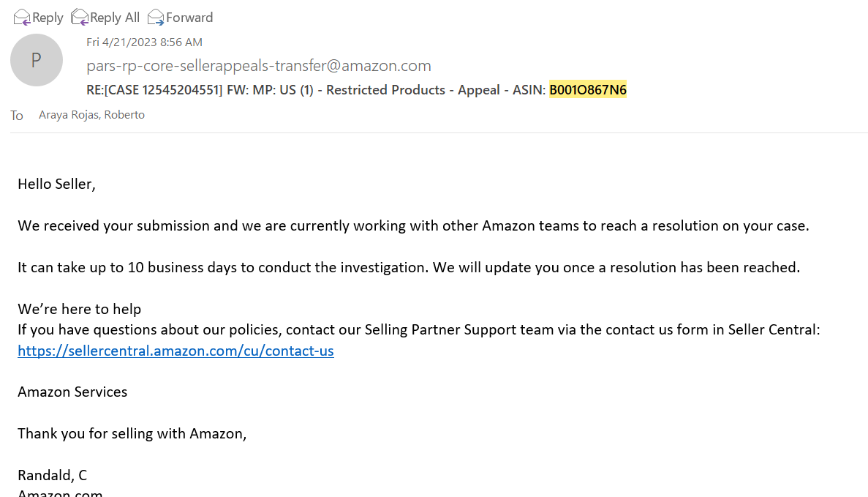
Task: Click the 'Hello Seller,' greeting line
Action: tap(56, 184)
